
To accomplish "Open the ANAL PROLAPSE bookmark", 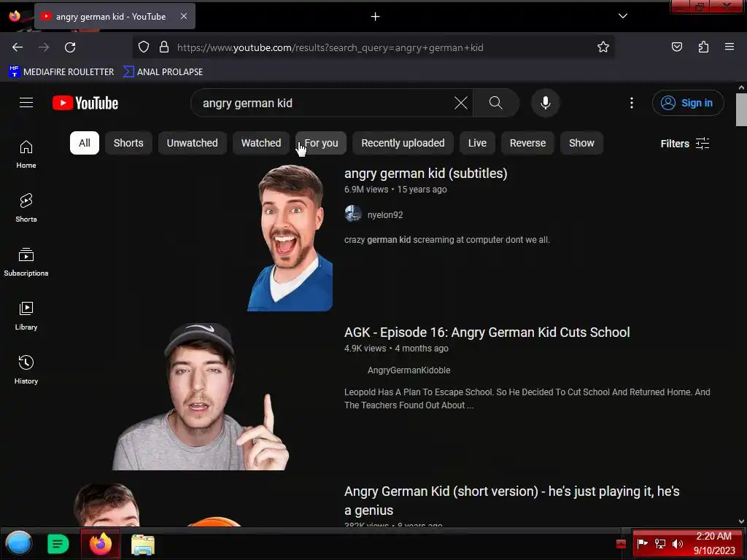I will pos(163,72).
